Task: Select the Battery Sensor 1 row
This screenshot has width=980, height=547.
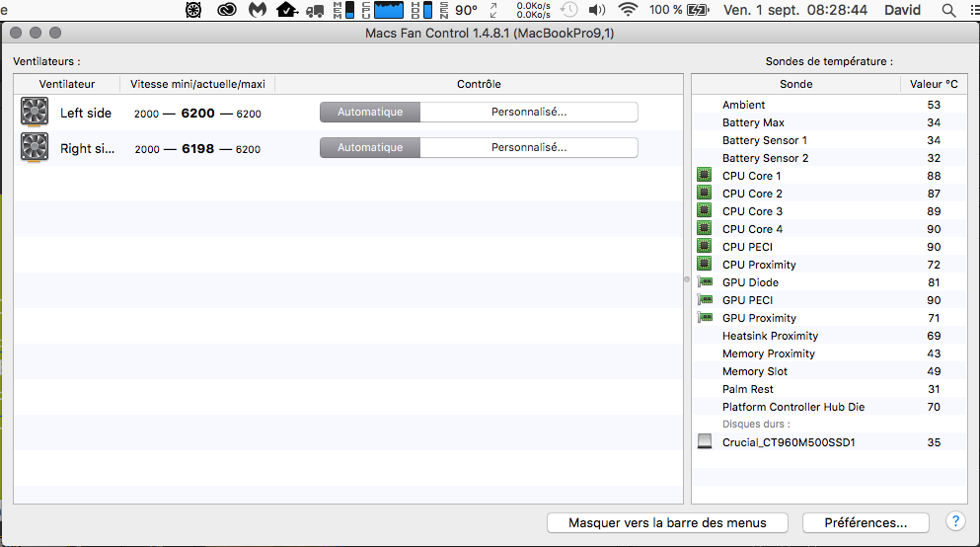Action: pyautogui.click(x=829, y=140)
